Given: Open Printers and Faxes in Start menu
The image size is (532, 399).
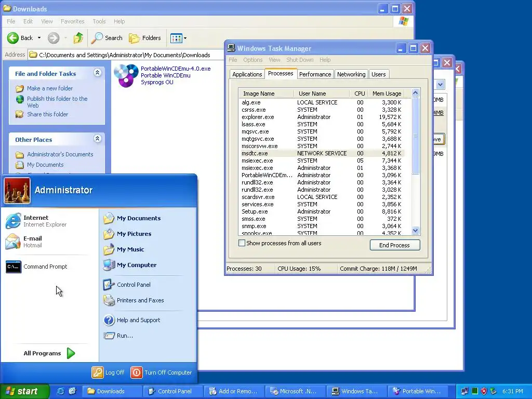Looking at the screenshot, I should (134, 300).
